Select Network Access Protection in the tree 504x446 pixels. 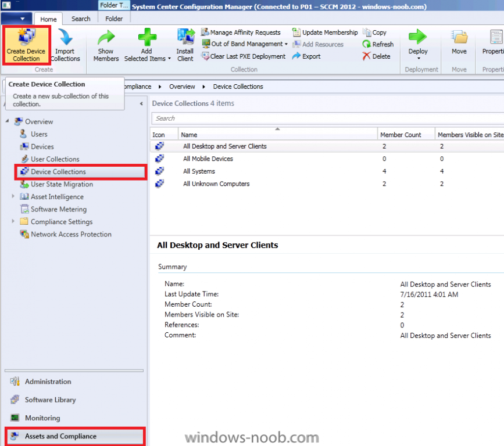pos(71,234)
